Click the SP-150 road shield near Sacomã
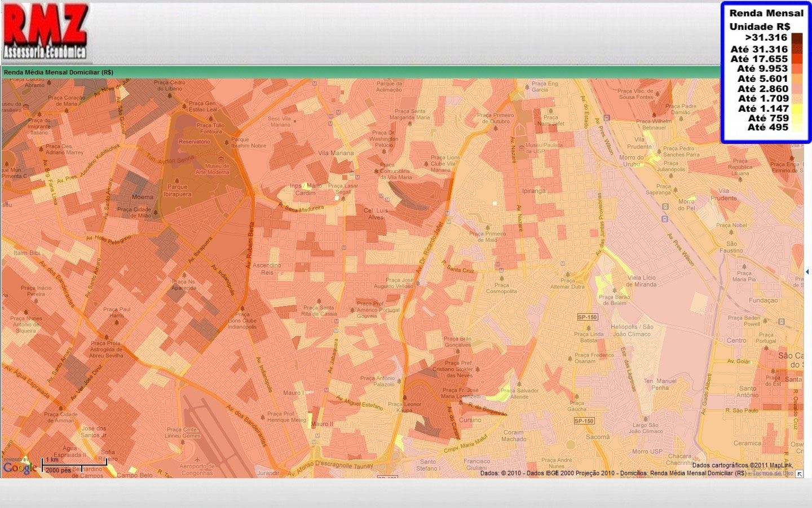Screen dimensions: 812x508 584,421
